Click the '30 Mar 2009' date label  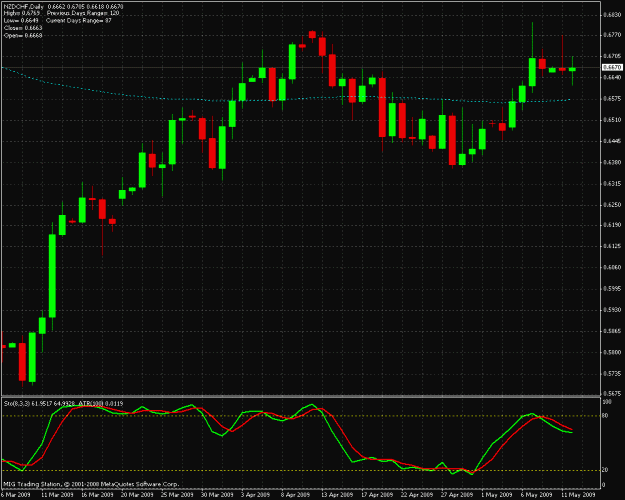point(217,495)
